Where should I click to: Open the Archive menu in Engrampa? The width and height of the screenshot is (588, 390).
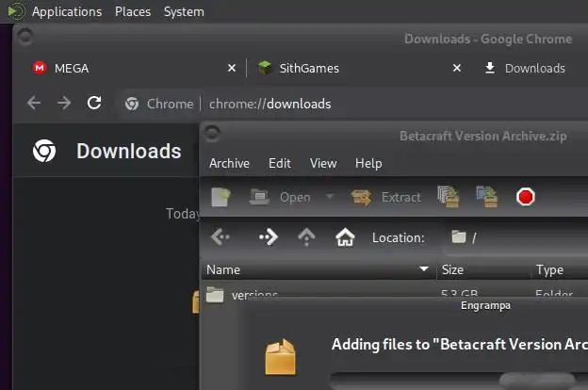point(229,164)
